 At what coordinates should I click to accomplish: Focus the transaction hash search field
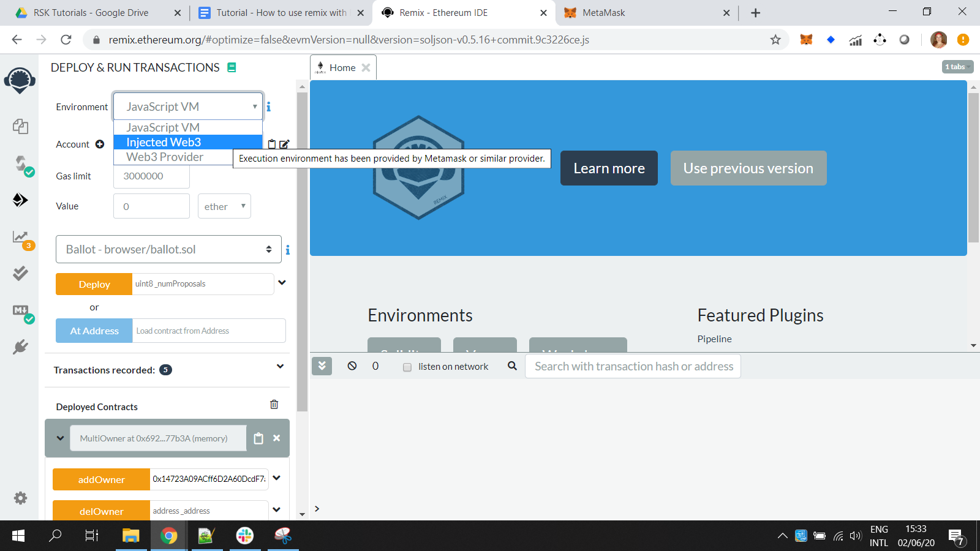pos(633,366)
